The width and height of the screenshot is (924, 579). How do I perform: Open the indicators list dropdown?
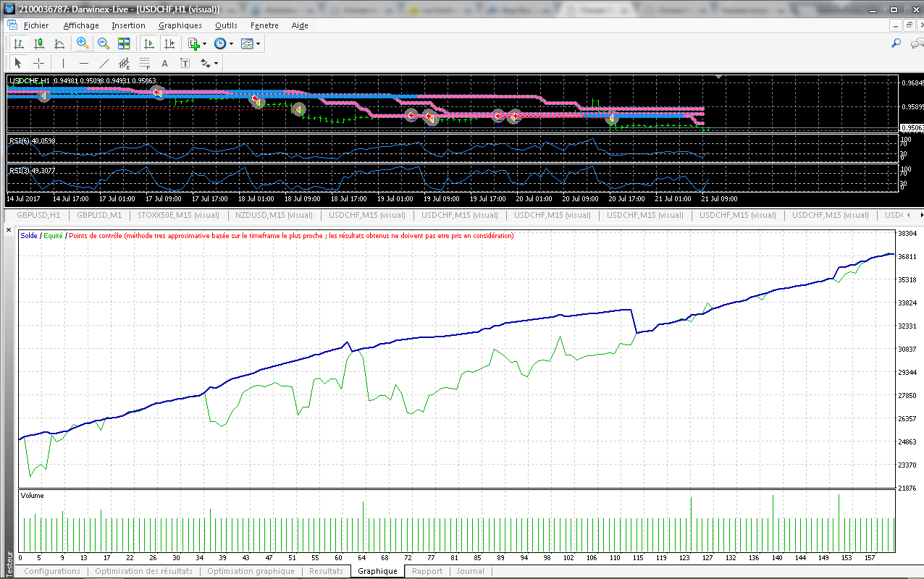pos(197,43)
